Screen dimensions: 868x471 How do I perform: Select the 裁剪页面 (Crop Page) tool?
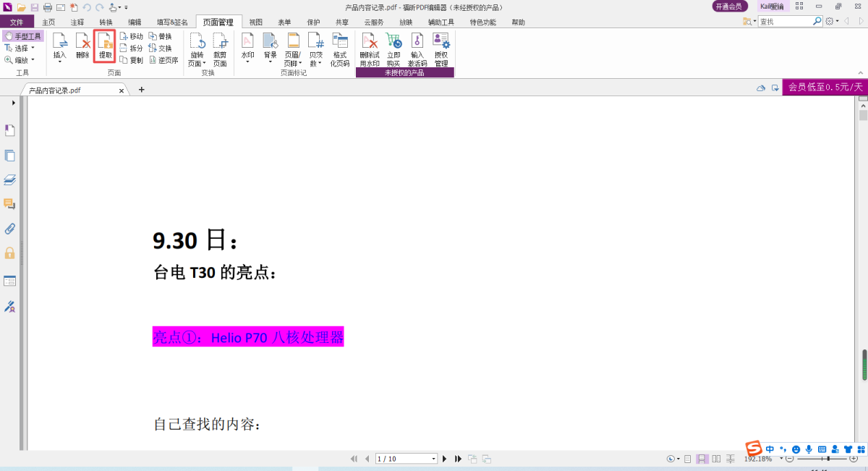pyautogui.click(x=220, y=50)
